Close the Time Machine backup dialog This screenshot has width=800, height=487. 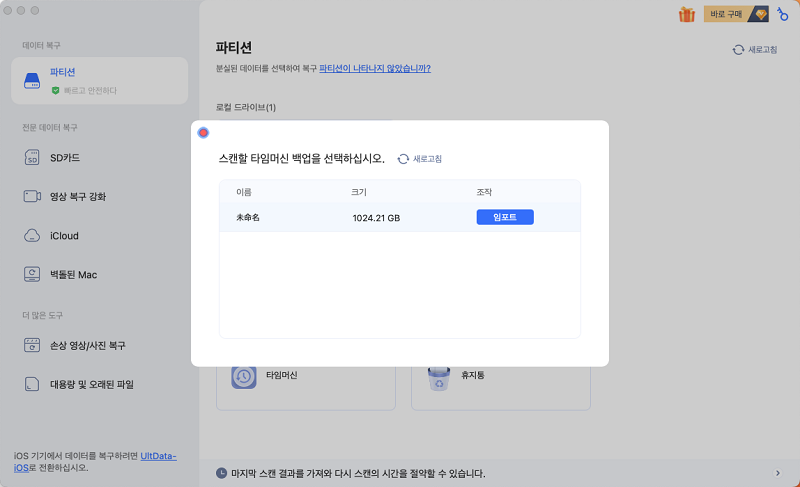(x=203, y=133)
